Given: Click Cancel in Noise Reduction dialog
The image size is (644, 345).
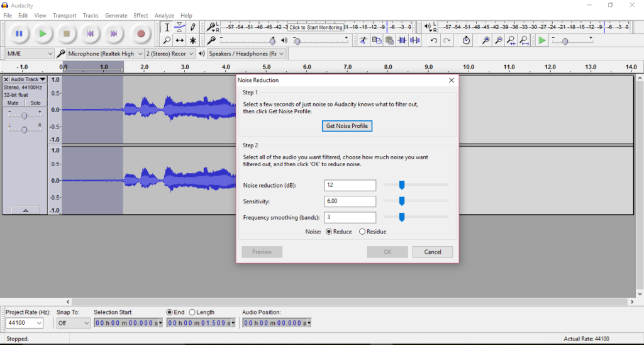Looking at the screenshot, I should pyautogui.click(x=433, y=252).
